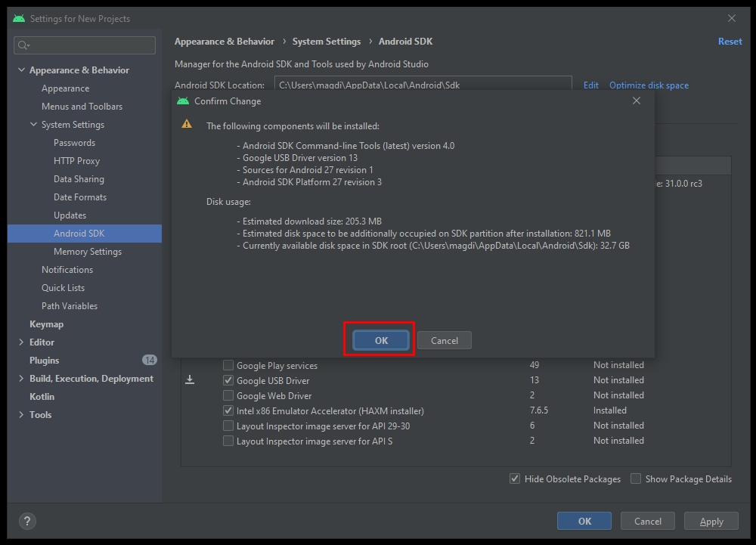Viewport: 756px width, 545px height.
Task: Collapse the Appearance & Behavior tree node
Action: 21,70
